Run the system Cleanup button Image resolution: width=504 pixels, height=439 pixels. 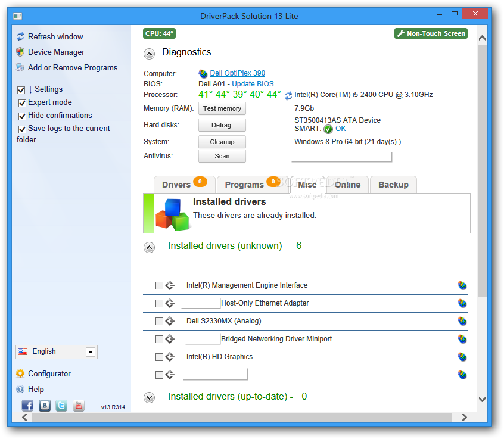pos(222,142)
